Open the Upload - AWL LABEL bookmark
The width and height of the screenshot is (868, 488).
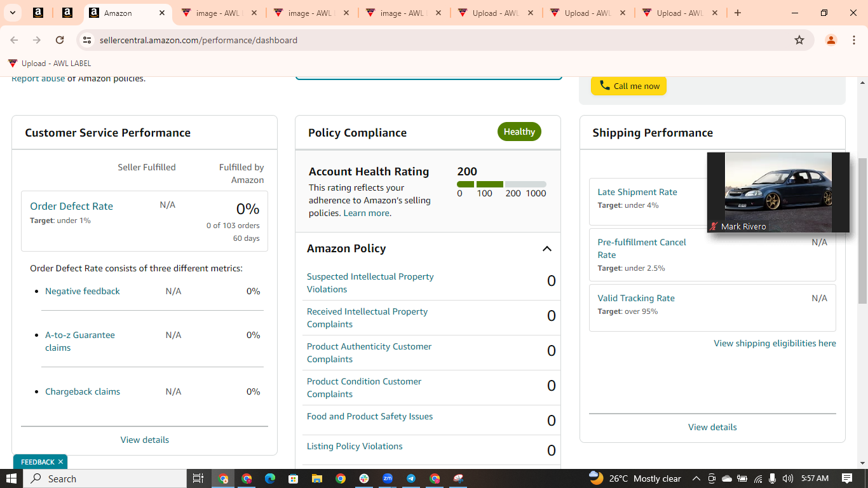pos(50,64)
